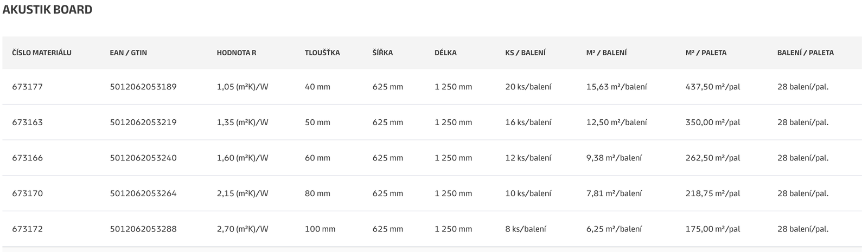Click EAN code 5012062053189
The height and width of the screenshot is (252, 868).
pyautogui.click(x=143, y=87)
